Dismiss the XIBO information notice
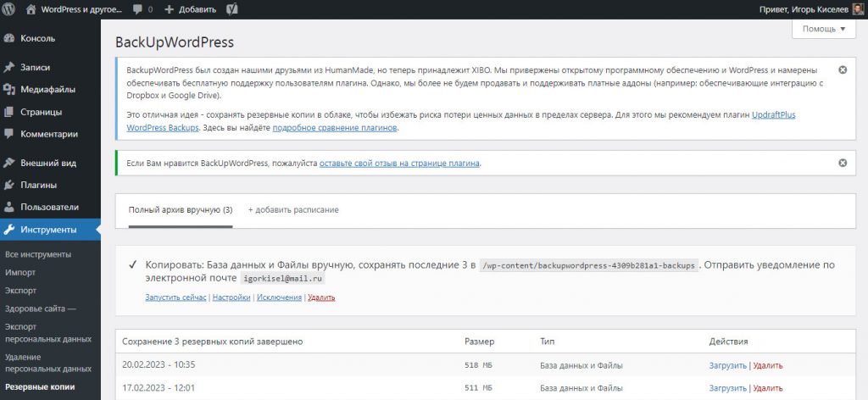Viewport: 868px width, 400px height. 842,69
